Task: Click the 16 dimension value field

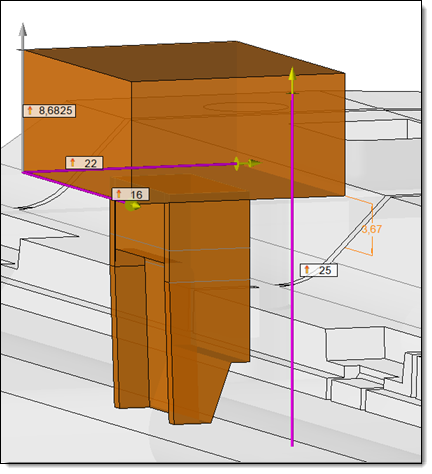Action: [130, 194]
